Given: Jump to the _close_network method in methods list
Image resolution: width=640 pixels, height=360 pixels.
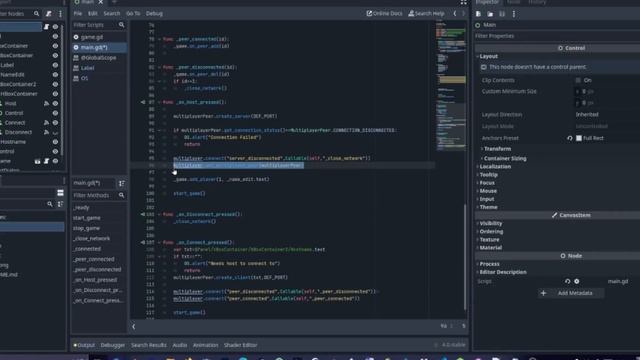Looking at the screenshot, I should 92,238.
